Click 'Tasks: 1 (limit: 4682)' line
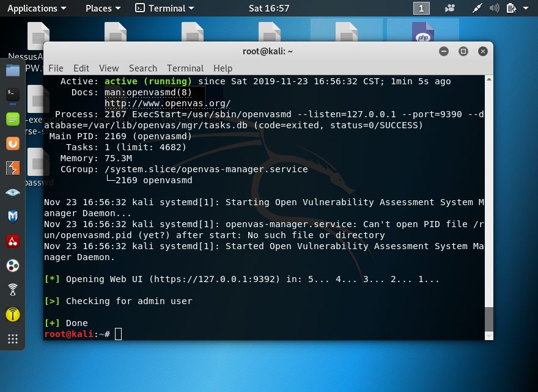This screenshot has width=538, height=392. (x=127, y=147)
